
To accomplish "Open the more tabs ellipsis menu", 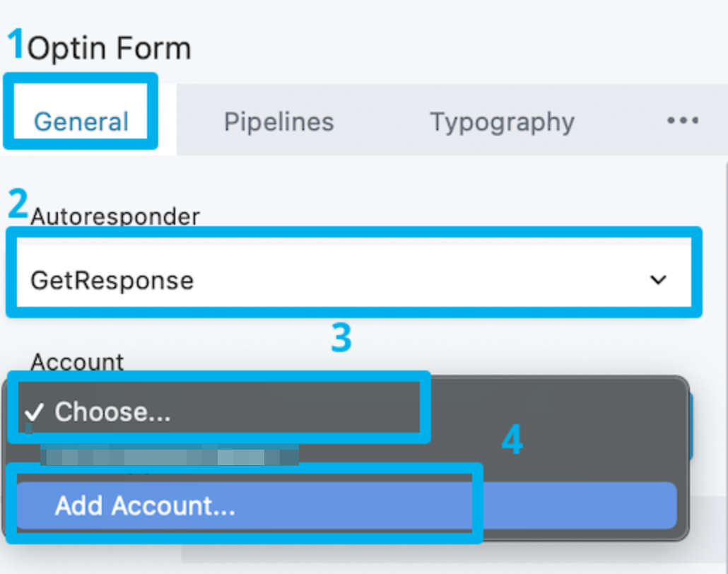I will [682, 121].
